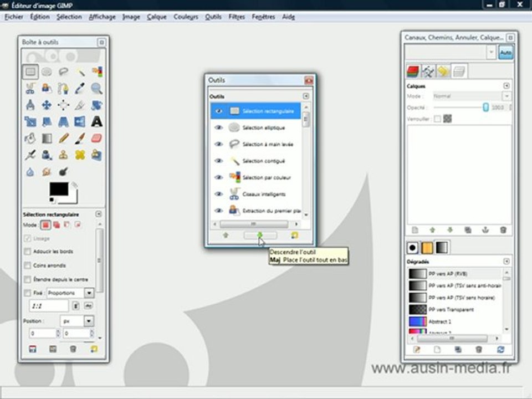This screenshot has height=399, width=532.
Task: Click Descendre l'outil down-arrow button
Action: [x=260, y=235]
